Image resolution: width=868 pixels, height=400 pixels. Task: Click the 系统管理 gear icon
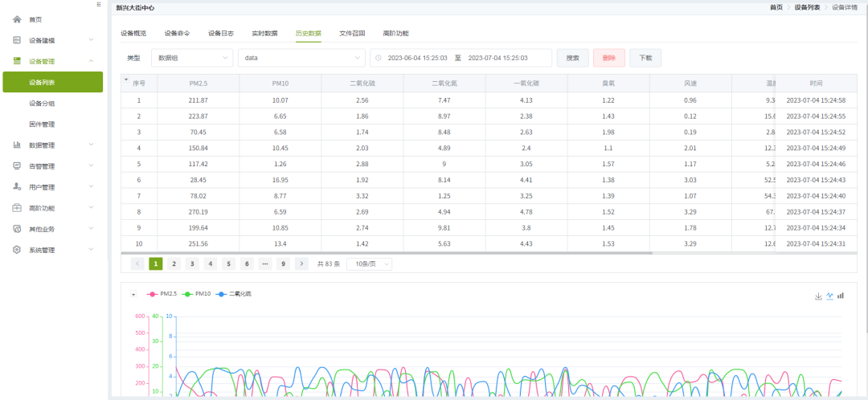tap(17, 250)
